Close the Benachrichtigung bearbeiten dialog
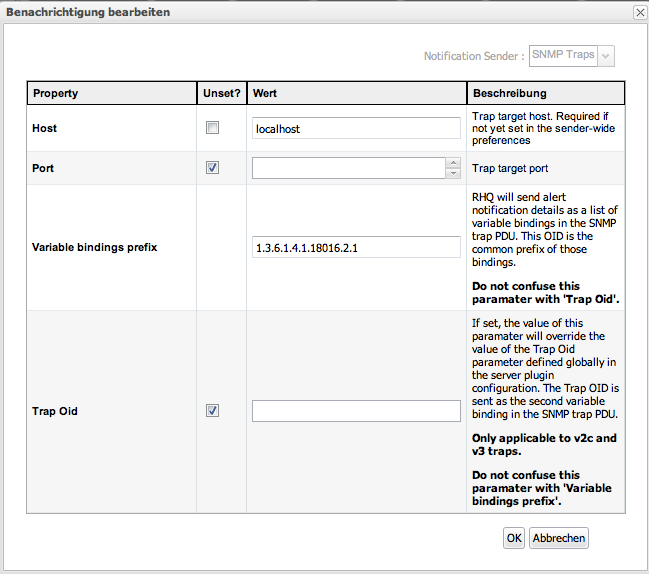The width and height of the screenshot is (649, 574). coord(640,12)
